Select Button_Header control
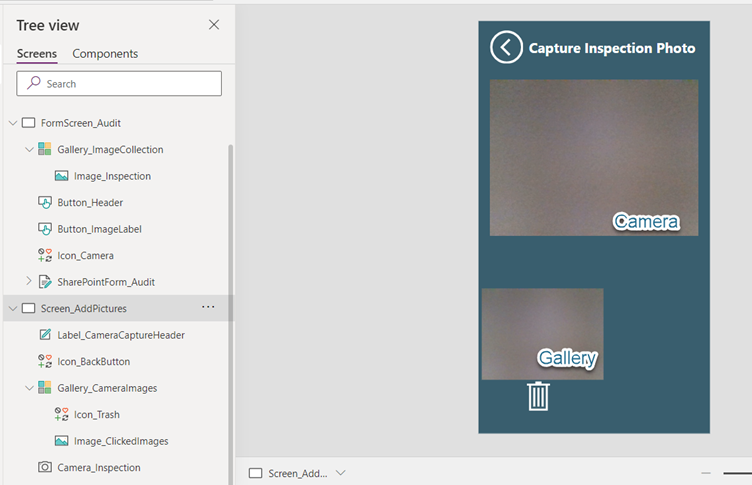752x485 pixels. pyautogui.click(x=90, y=202)
